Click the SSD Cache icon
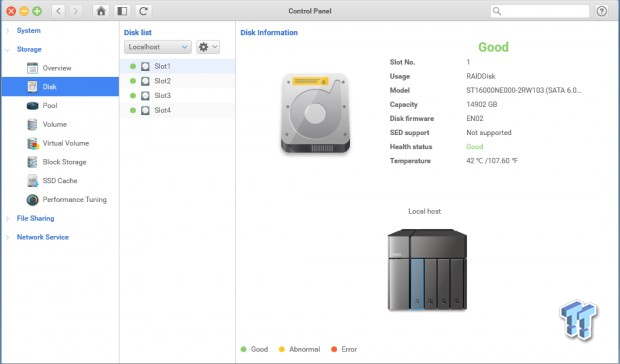This screenshot has height=364, width=620. (32, 181)
